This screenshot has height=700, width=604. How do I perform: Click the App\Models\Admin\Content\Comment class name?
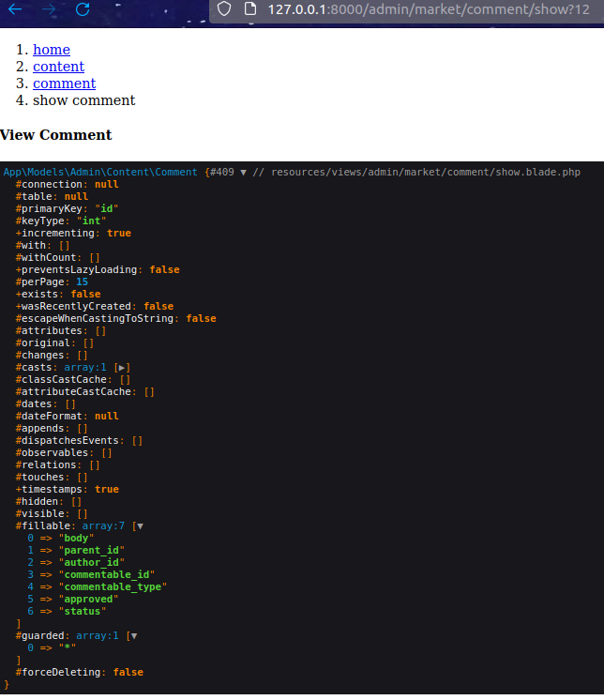pos(100,172)
